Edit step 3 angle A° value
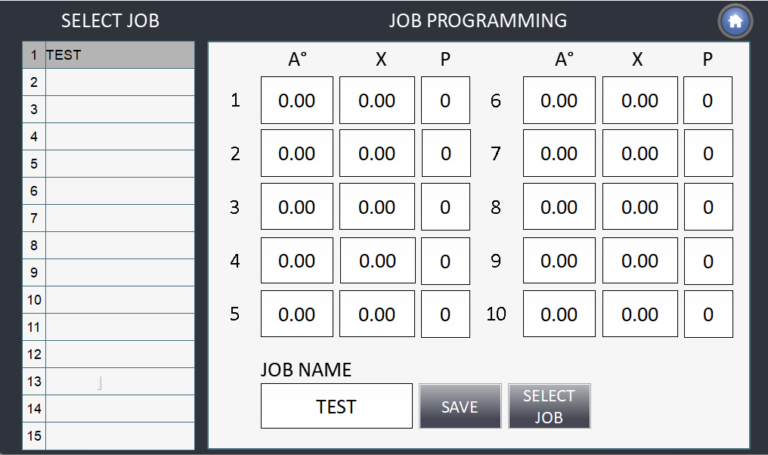768x455 pixels. [297, 207]
